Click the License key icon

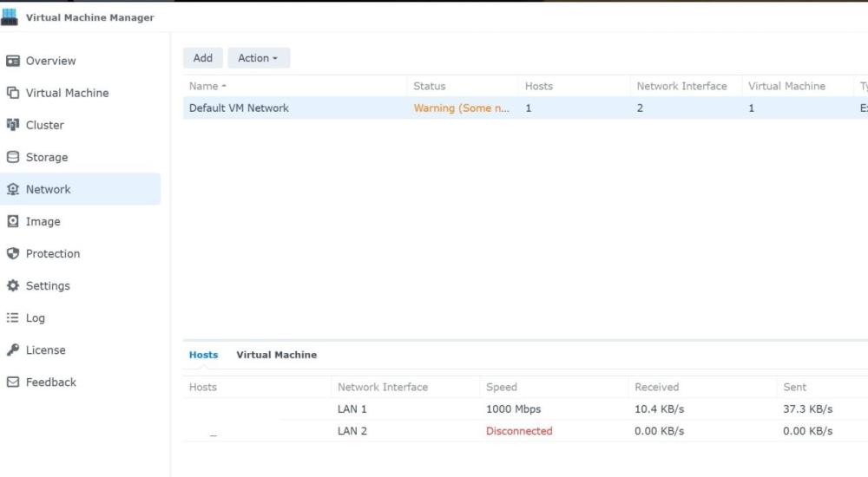coord(13,350)
